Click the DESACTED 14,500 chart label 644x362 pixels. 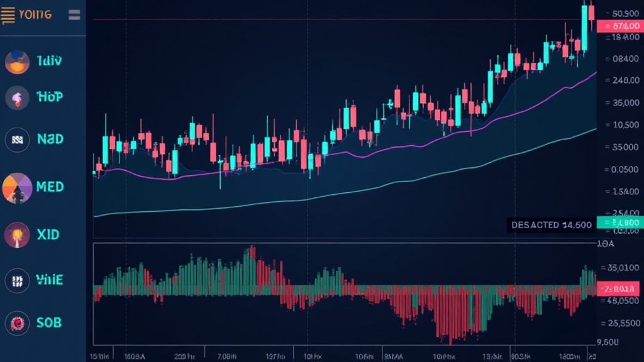coord(551,225)
